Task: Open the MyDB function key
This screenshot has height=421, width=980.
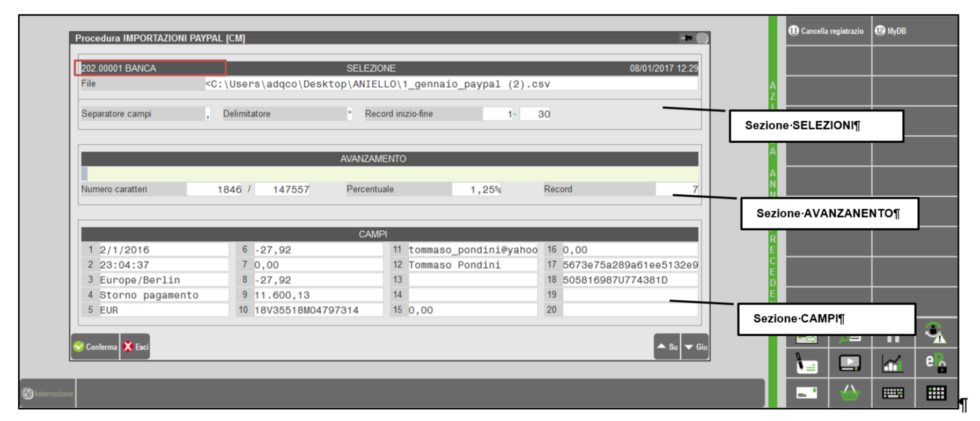Action: 891,31
